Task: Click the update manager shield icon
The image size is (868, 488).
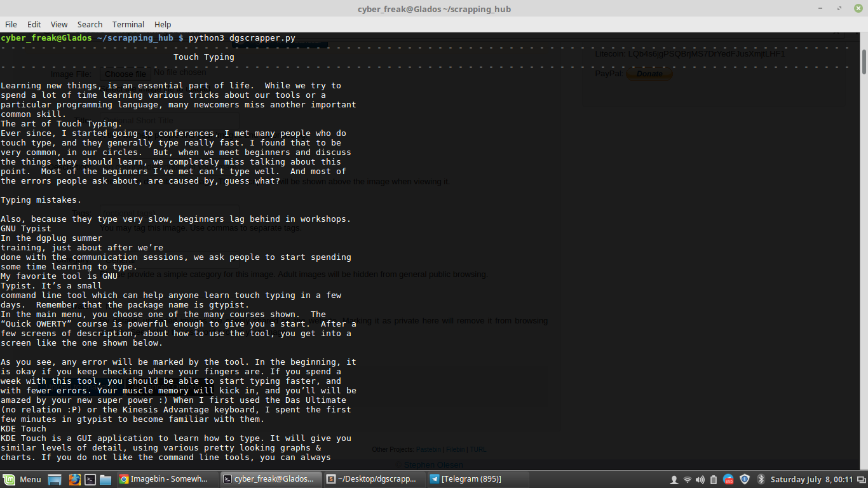Action: click(x=745, y=479)
